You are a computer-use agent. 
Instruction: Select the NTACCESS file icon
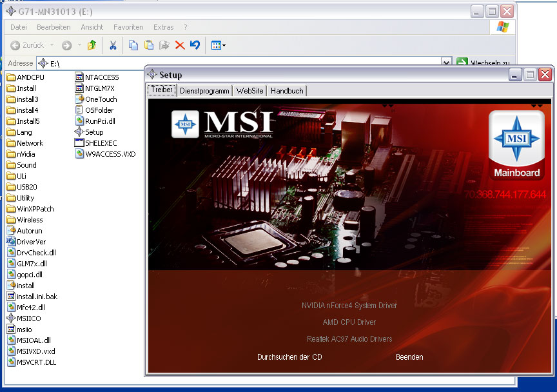click(79, 77)
